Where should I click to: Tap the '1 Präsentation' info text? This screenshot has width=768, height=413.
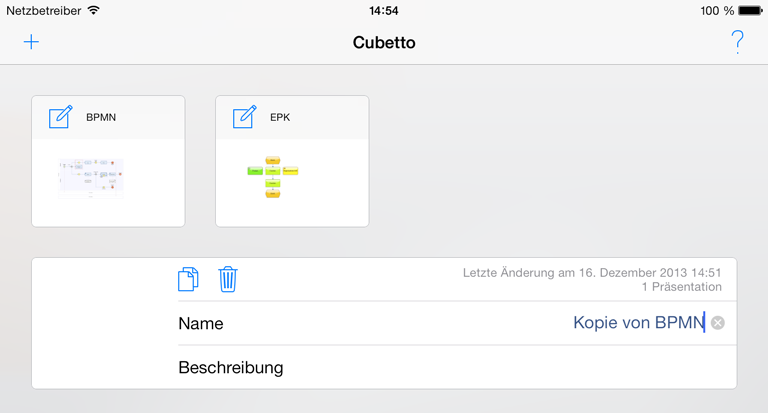pos(682,287)
